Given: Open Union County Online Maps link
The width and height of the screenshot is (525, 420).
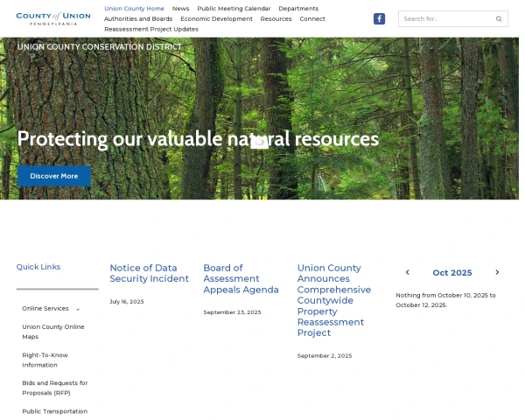Looking at the screenshot, I should (x=53, y=332).
